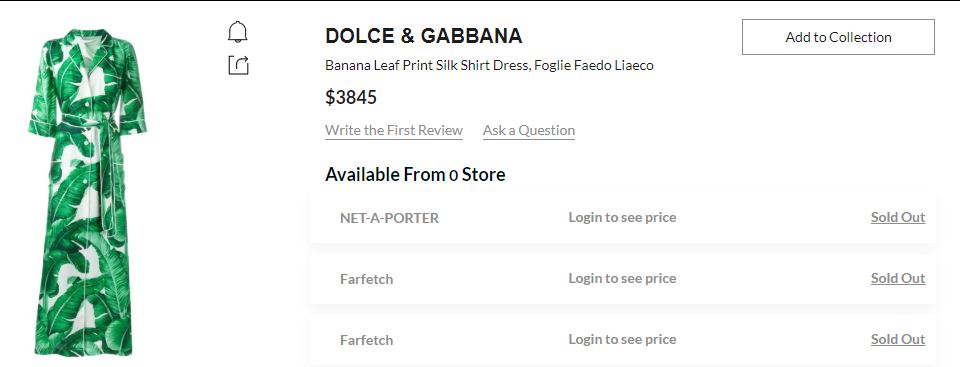Click Sold Out in first Farfetch row
Screen dimensions: 960x367
click(898, 279)
